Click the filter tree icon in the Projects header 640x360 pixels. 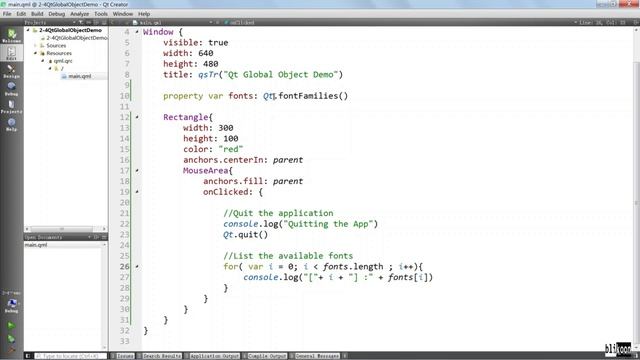click(81, 22)
